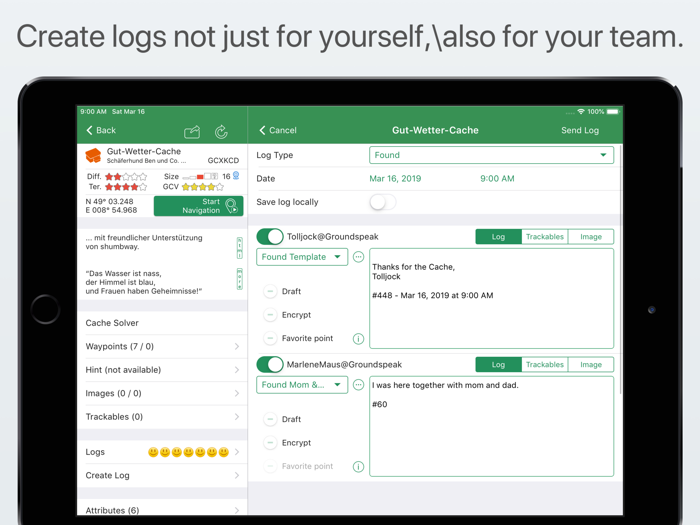Open Trackables (0) row
The height and width of the screenshot is (525, 700).
tap(162, 417)
